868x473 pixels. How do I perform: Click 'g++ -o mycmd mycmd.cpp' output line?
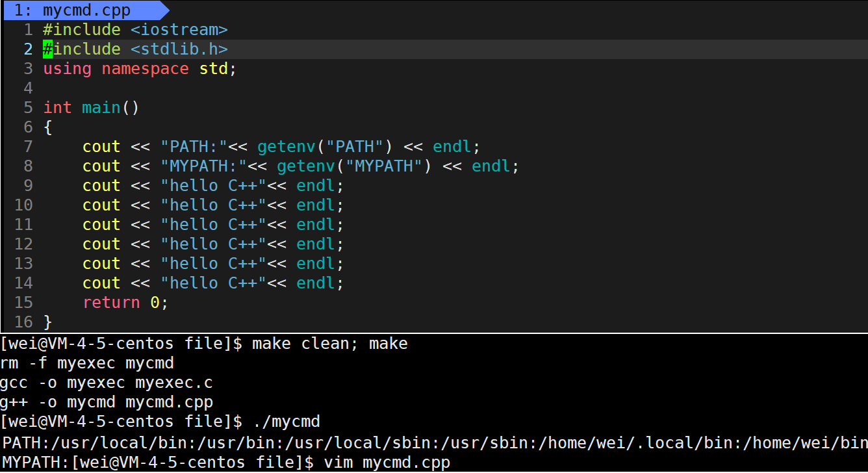tap(107, 402)
